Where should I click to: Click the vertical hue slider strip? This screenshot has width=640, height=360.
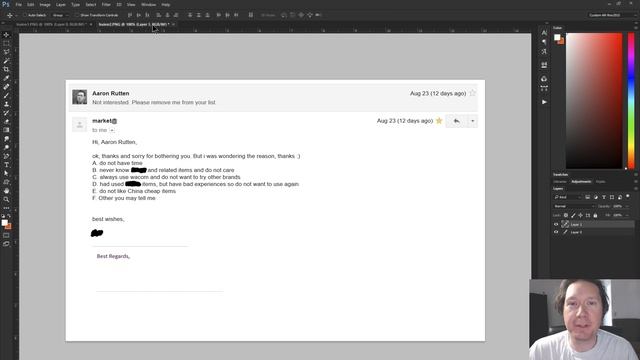[x=631, y=100]
